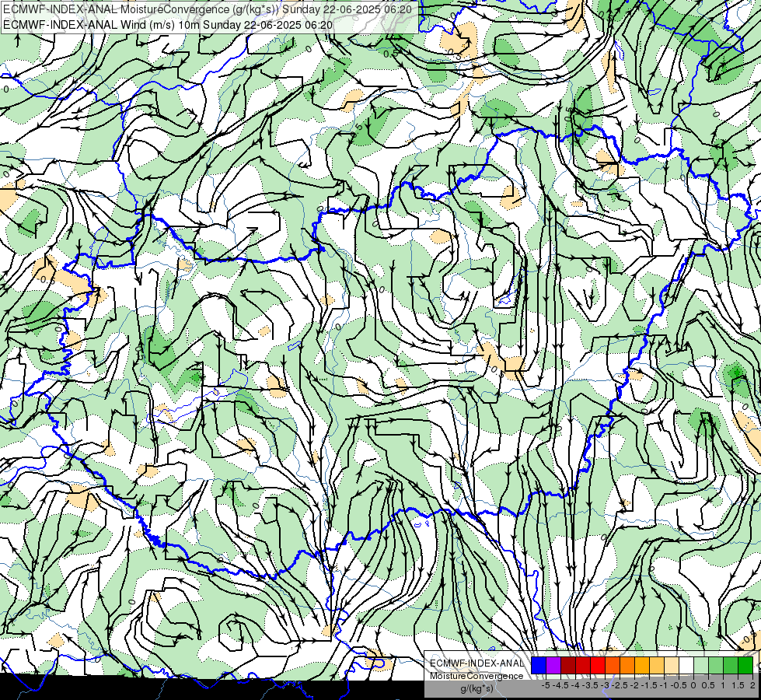761x700 pixels.
Task: Click the 1.5 legend scale value
Action: coord(738,685)
